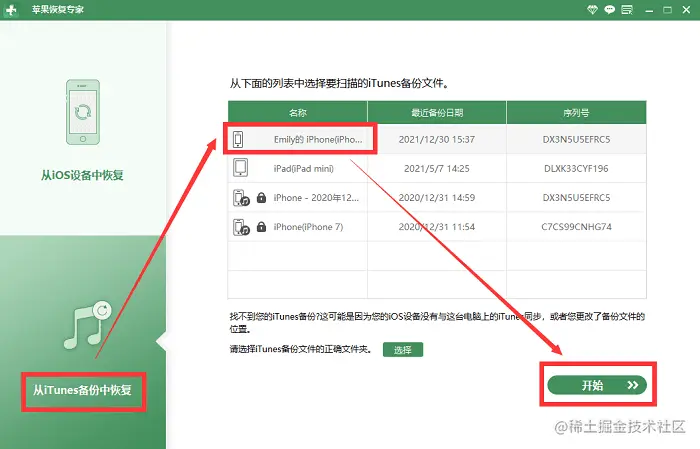Minimize the recovery app window
700x449 pixels.
[x=649, y=10]
